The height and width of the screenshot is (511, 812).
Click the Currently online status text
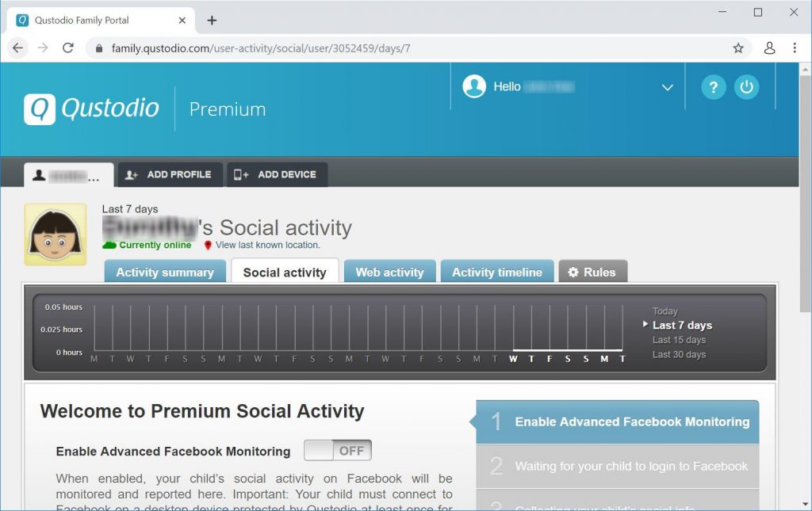point(155,245)
